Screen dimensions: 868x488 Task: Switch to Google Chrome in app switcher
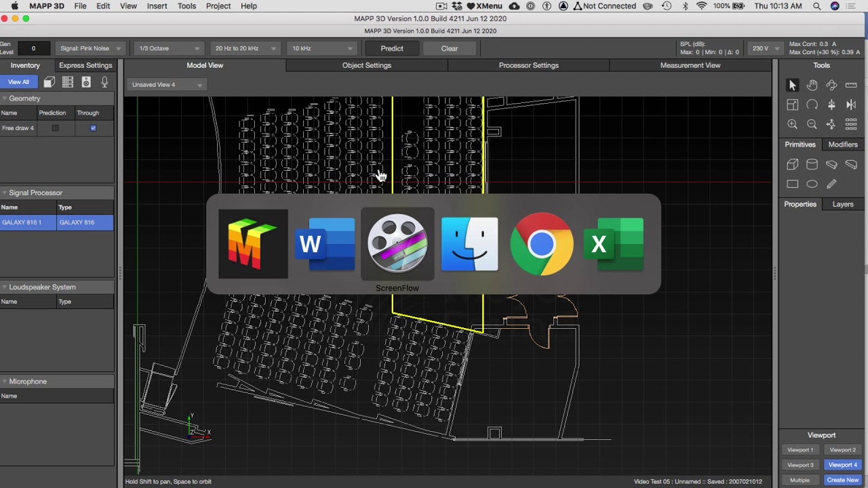[541, 244]
